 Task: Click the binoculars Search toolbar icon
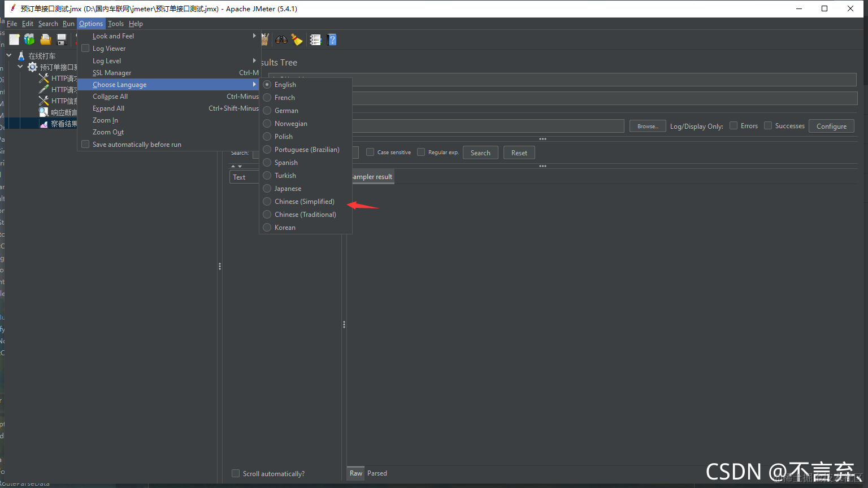pos(281,40)
